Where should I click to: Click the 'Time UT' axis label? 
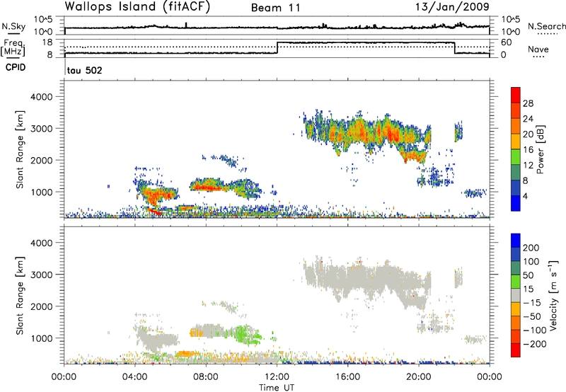coord(277,388)
